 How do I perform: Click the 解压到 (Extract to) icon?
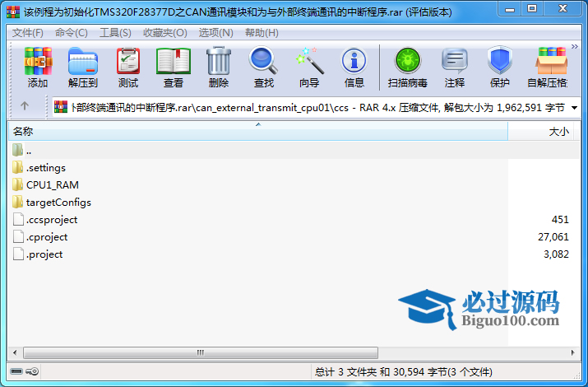[x=83, y=68]
